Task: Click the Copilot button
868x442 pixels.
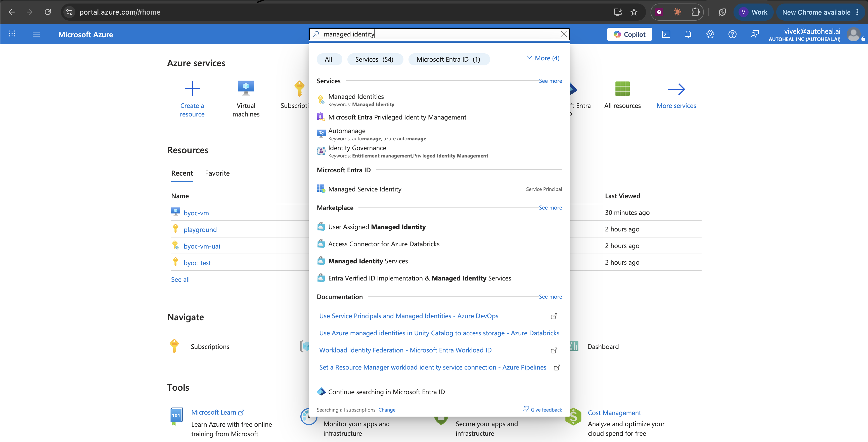Action: click(x=629, y=34)
